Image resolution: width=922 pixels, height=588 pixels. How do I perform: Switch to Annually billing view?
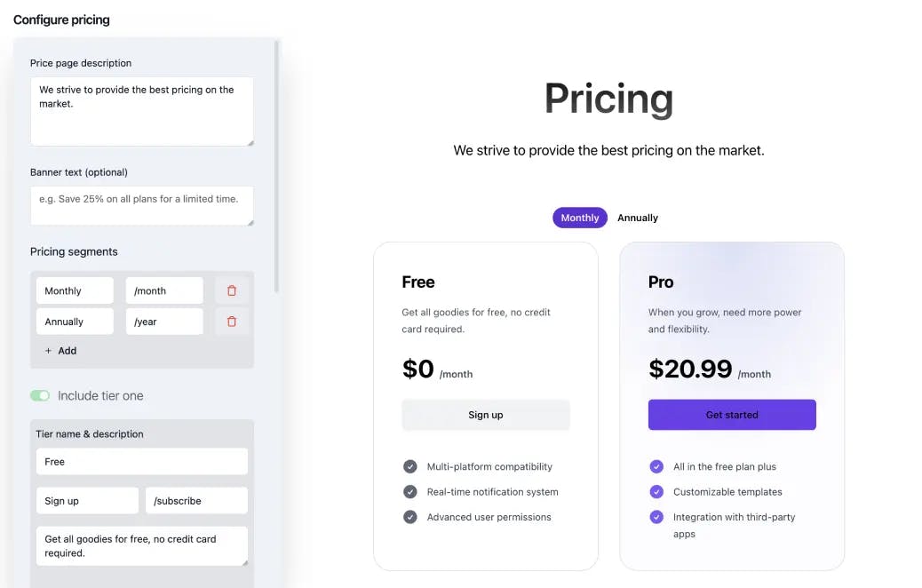click(638, 218)
